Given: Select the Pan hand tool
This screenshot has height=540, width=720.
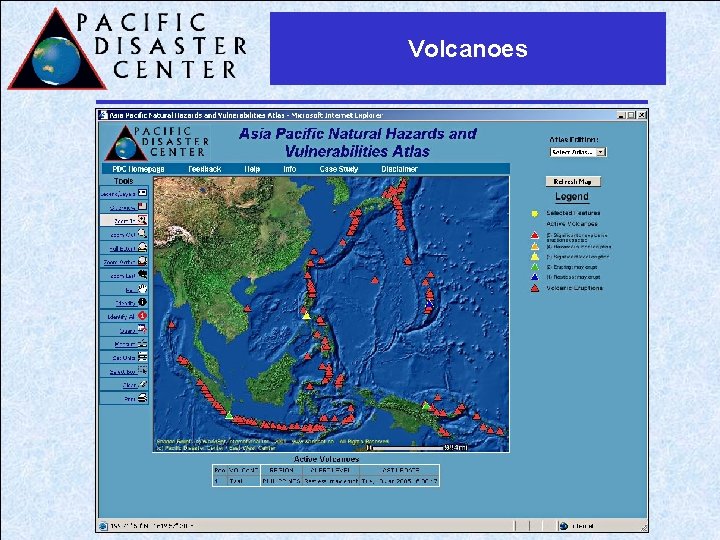Looking at the screenshot, I should pyautogui.click(x=143, y=288).
